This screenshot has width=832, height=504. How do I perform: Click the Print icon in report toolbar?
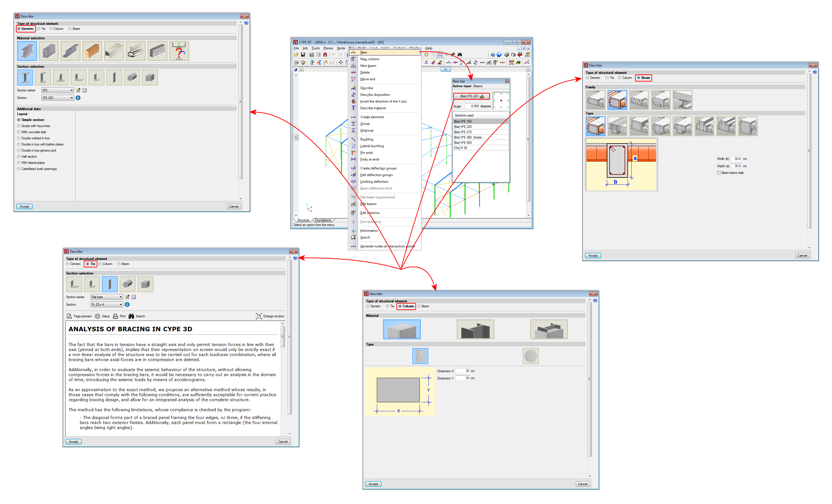(115, 316)
